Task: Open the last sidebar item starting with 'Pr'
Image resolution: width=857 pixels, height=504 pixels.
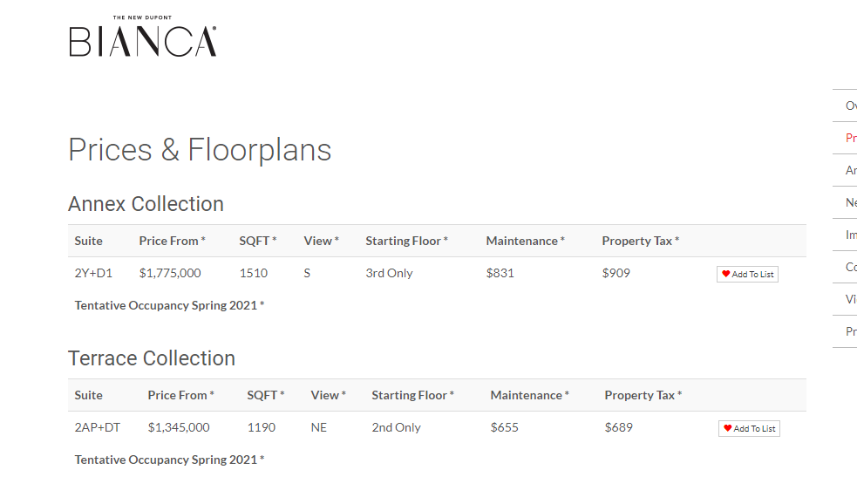Action: [x=850, y=331]
